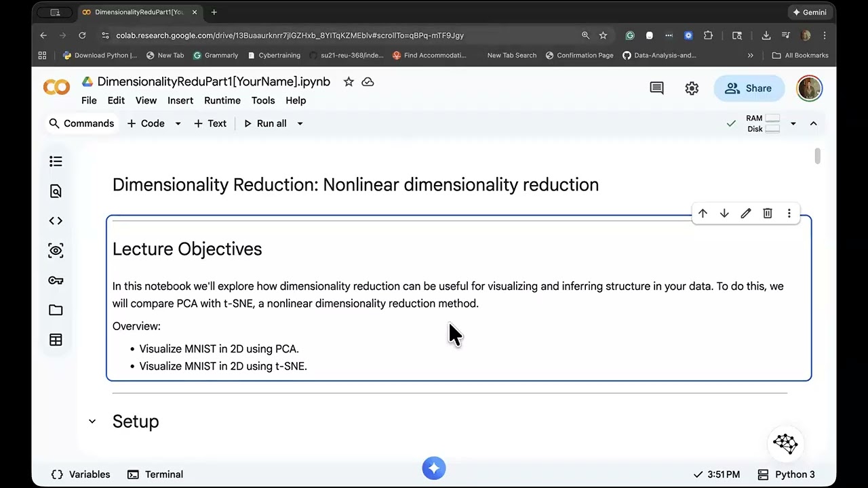The image size is (868, 488).
Task: Open the data explorer eye icon panel
Action: click(x=56, y=251)
